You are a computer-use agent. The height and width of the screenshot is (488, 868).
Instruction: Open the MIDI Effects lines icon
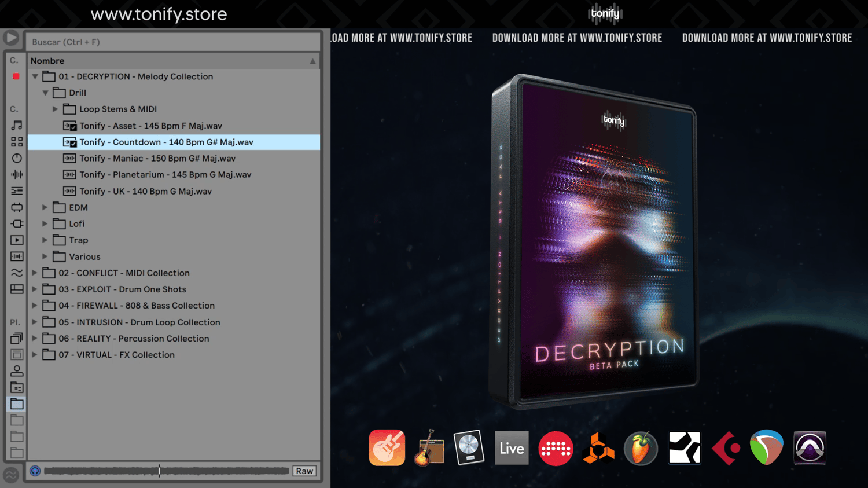[x=17, y=190]
